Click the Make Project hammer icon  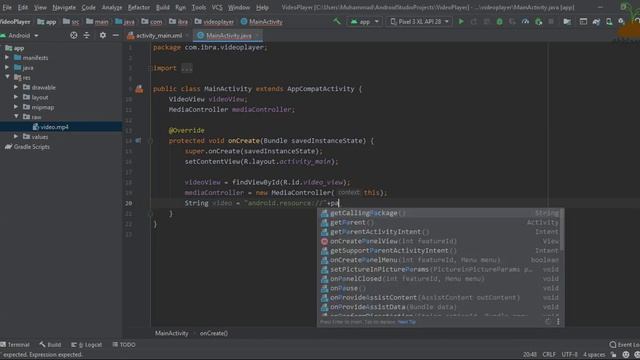pyautogui.click(x=337, y=21)
